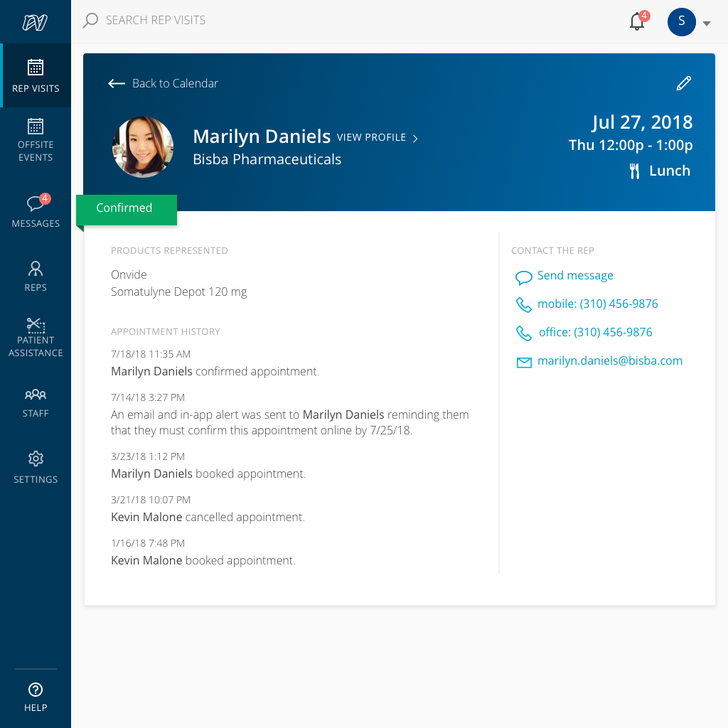Select the Rep Visits calendar icon

(x=36, y=68)
